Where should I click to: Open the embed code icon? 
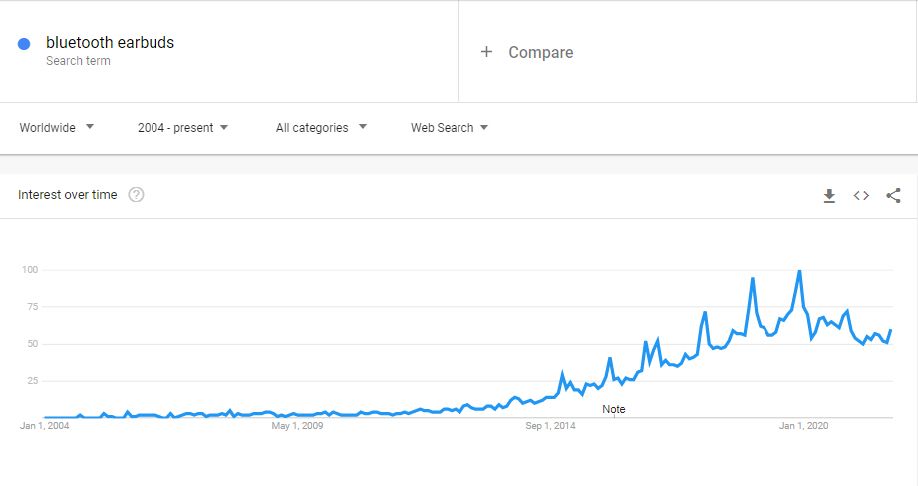point(861,196)
